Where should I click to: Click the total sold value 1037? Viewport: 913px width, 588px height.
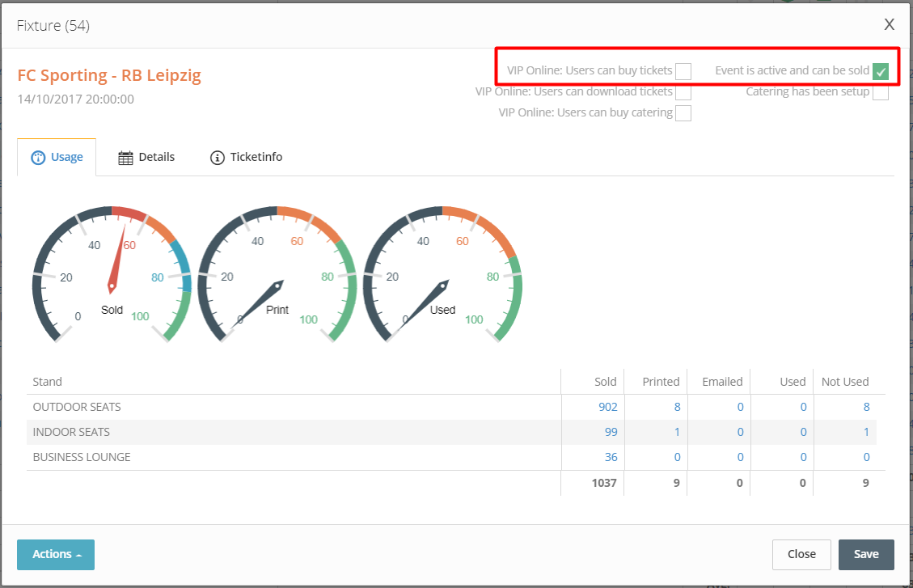(604, 483)
